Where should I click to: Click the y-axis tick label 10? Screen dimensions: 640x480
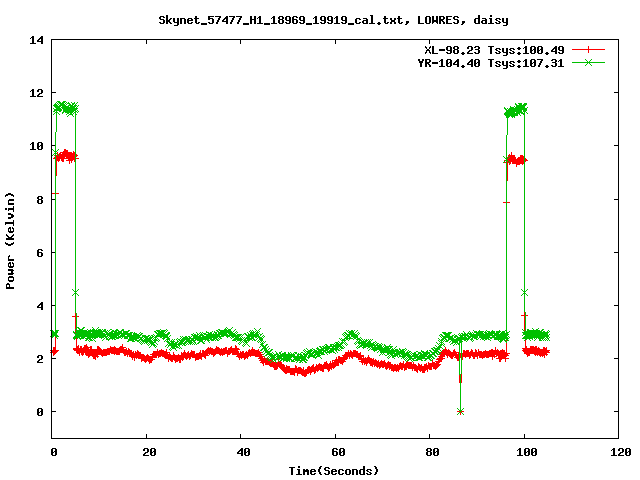pos(36,146)
